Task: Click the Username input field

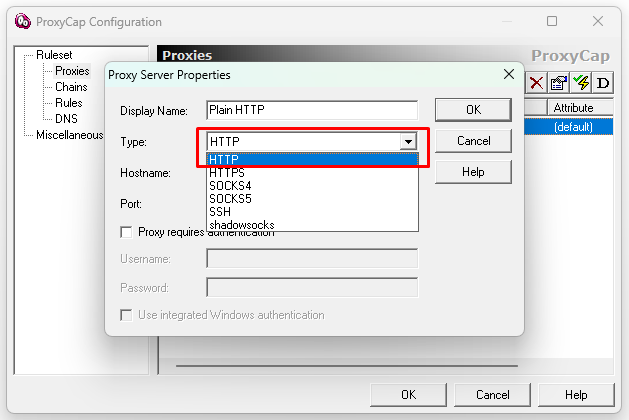Action: click(312, 258)
